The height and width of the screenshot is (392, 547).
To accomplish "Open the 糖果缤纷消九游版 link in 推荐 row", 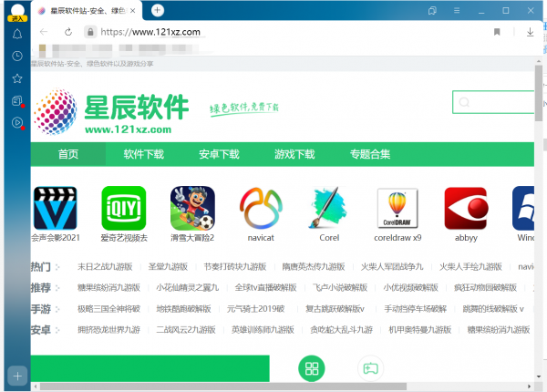I will click(x=108, y=288).
